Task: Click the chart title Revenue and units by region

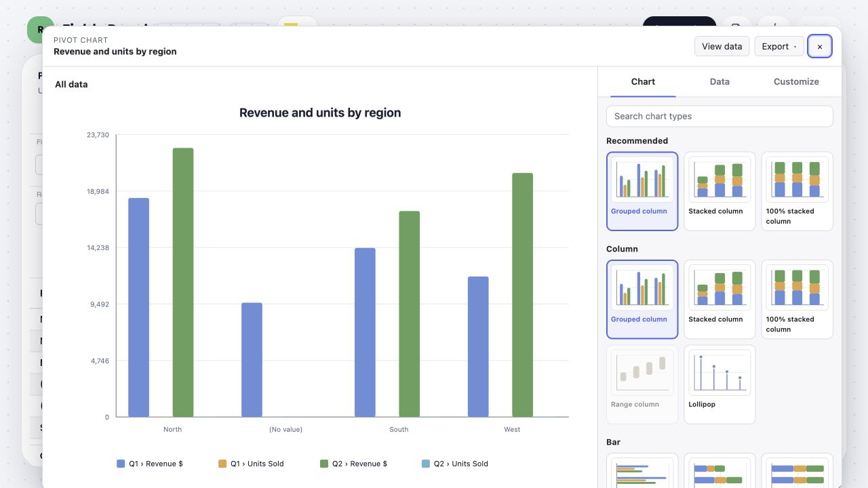Action: click(x=320, y=113)
